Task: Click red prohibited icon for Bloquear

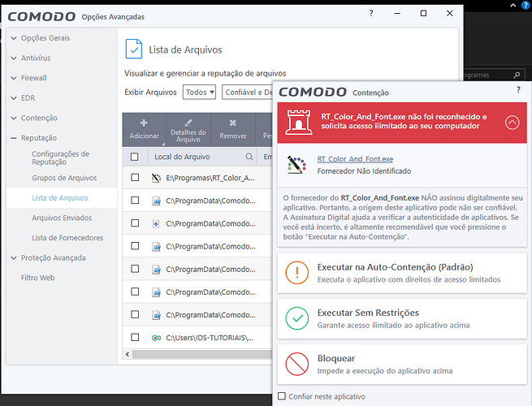Action: coord(297,364)
